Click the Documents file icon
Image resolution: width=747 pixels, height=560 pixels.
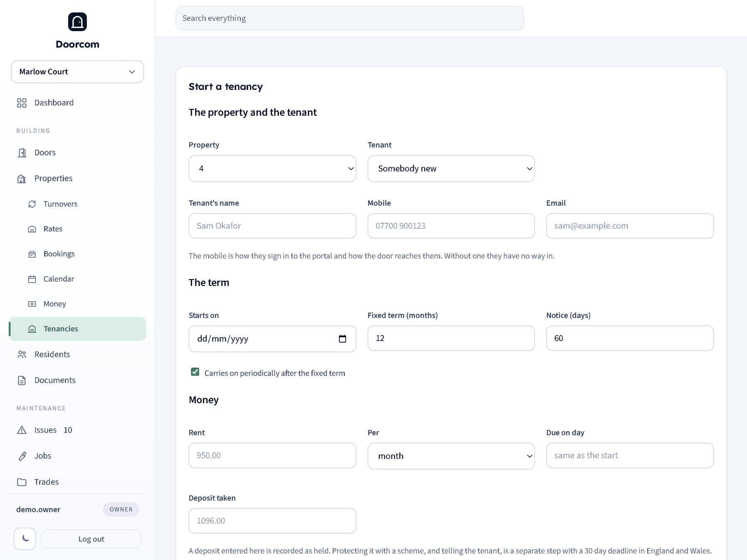click(22, 380)
